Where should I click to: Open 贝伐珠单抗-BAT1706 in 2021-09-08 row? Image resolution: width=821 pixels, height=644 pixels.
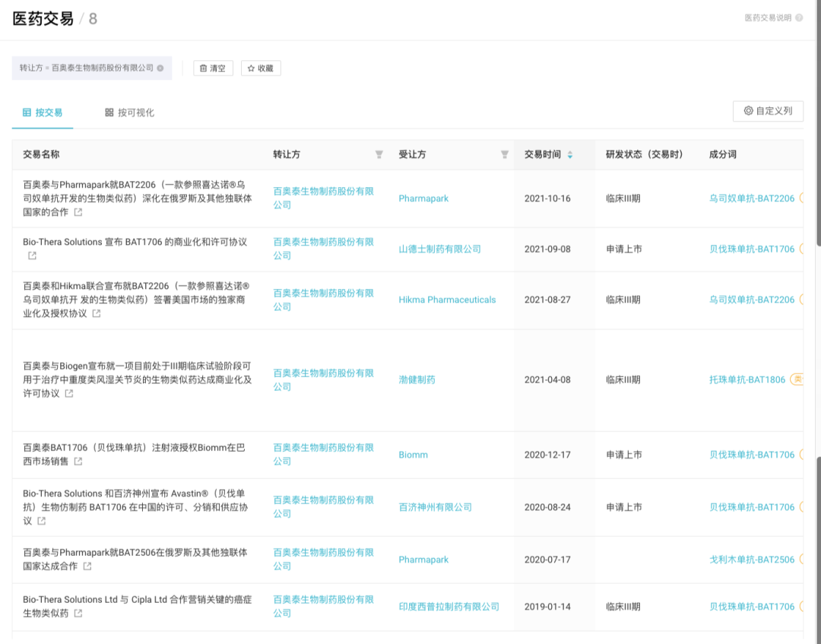tap(752, 249)
